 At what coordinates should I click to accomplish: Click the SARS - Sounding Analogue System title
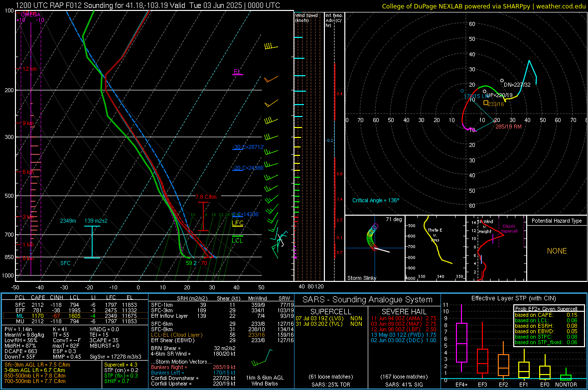tap(368, 300)
